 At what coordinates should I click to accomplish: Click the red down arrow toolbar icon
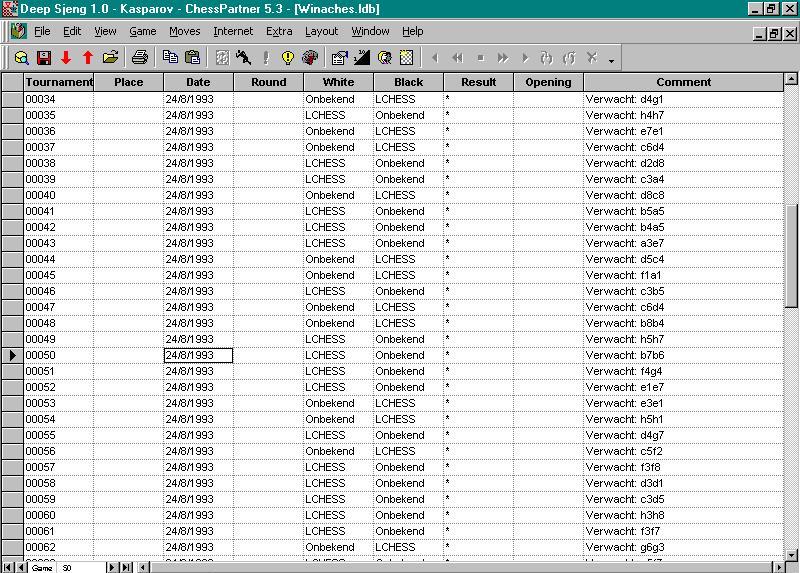[66, 58]
